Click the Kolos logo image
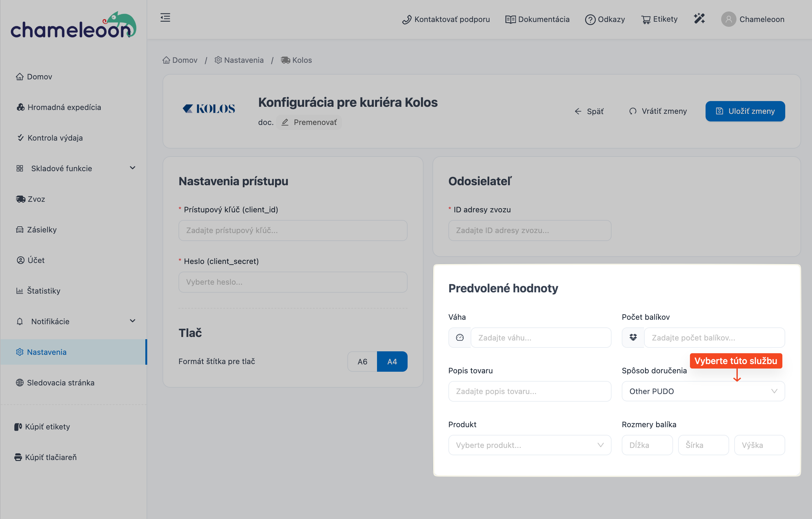The image size is (812, 519). tap(209, 109)
